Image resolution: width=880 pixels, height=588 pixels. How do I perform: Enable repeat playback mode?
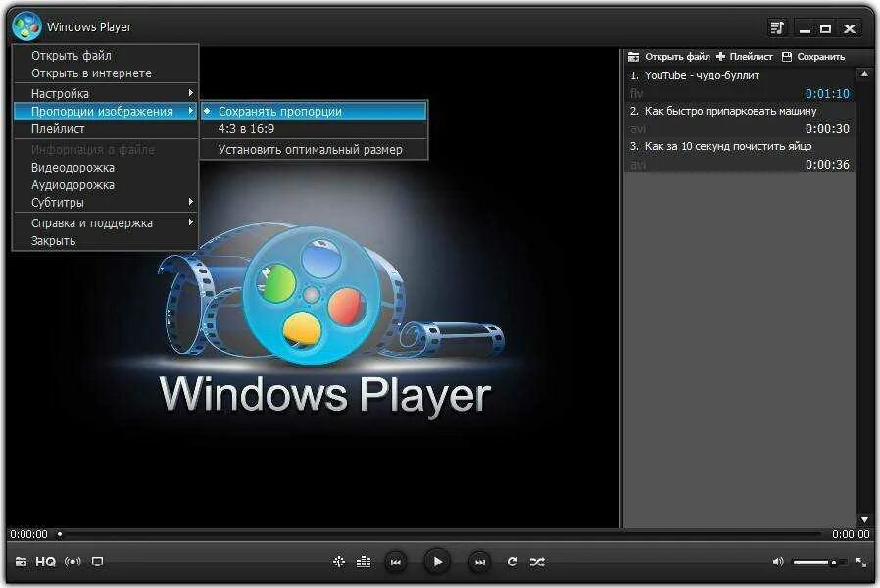click(x=512, y=562)
